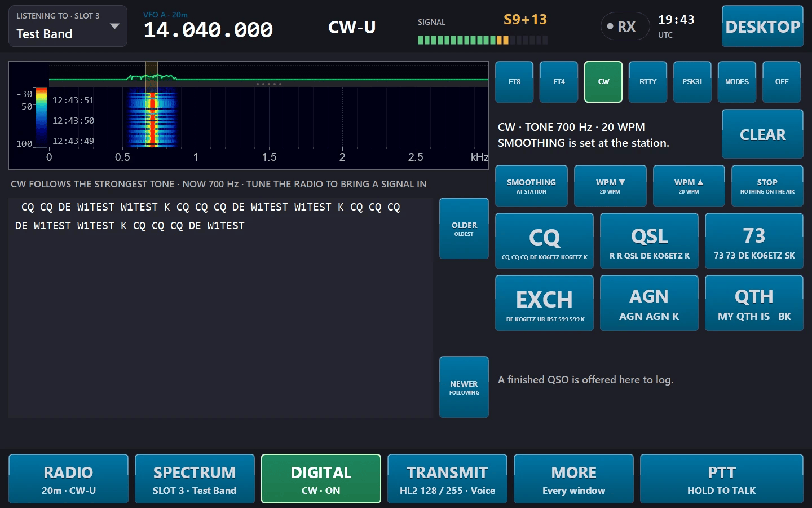Send the EXCH exchange macro
Viewport: 812px width, 508px height.
(544, 303)
